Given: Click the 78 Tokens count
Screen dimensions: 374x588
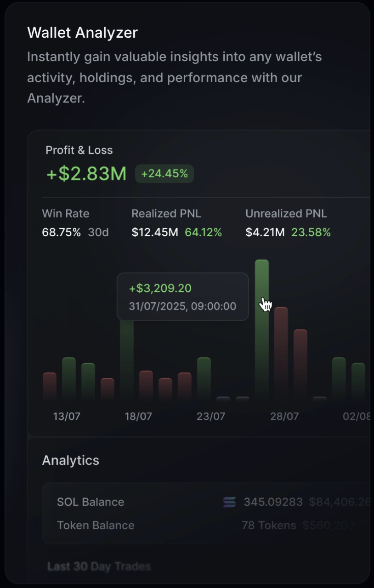Looking at the screenshot, I should tap(269, 526).
